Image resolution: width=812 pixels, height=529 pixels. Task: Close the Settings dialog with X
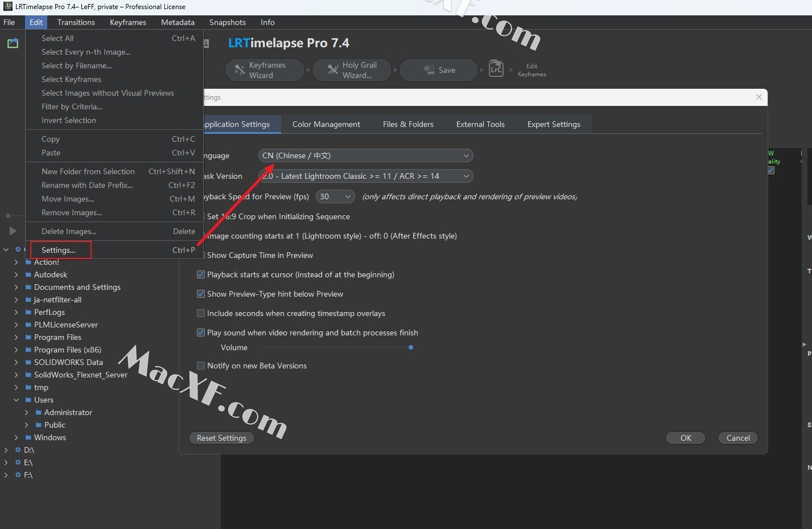coord(759,97)
